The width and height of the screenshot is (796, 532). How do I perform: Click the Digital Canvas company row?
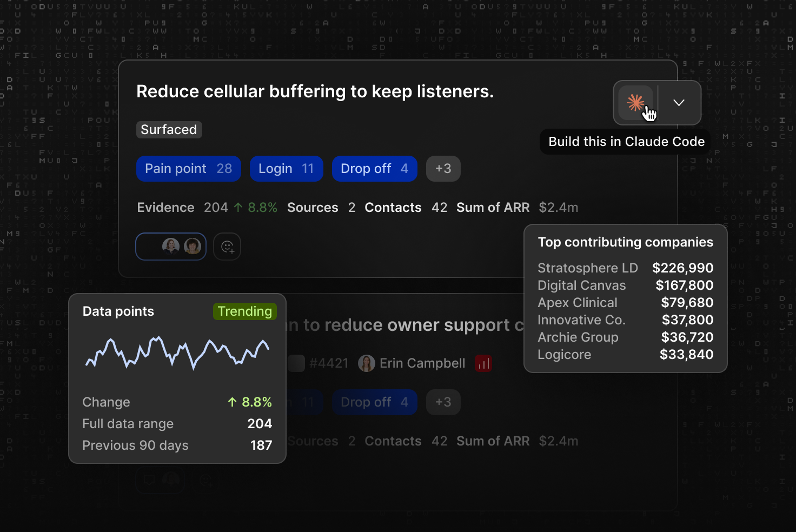(626, 285)
